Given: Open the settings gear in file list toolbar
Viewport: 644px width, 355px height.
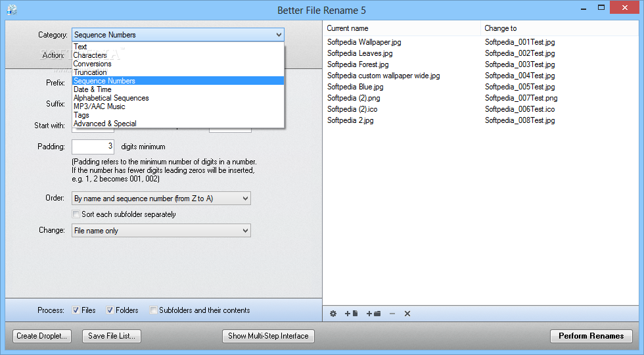Looking at the screenshot, I should coord(333,314).
